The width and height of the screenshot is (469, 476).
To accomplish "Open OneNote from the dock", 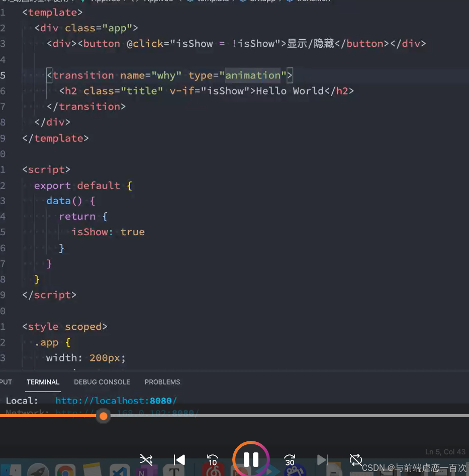I will [146, 470].
